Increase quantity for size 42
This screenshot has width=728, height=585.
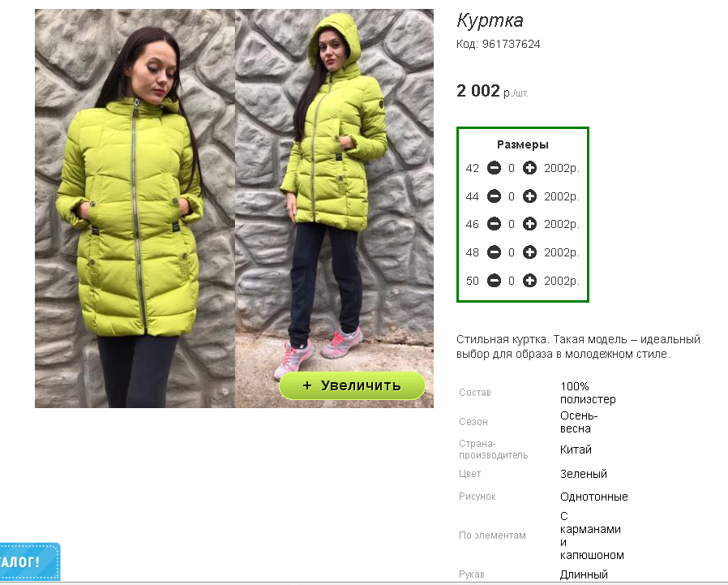(529, 168)
